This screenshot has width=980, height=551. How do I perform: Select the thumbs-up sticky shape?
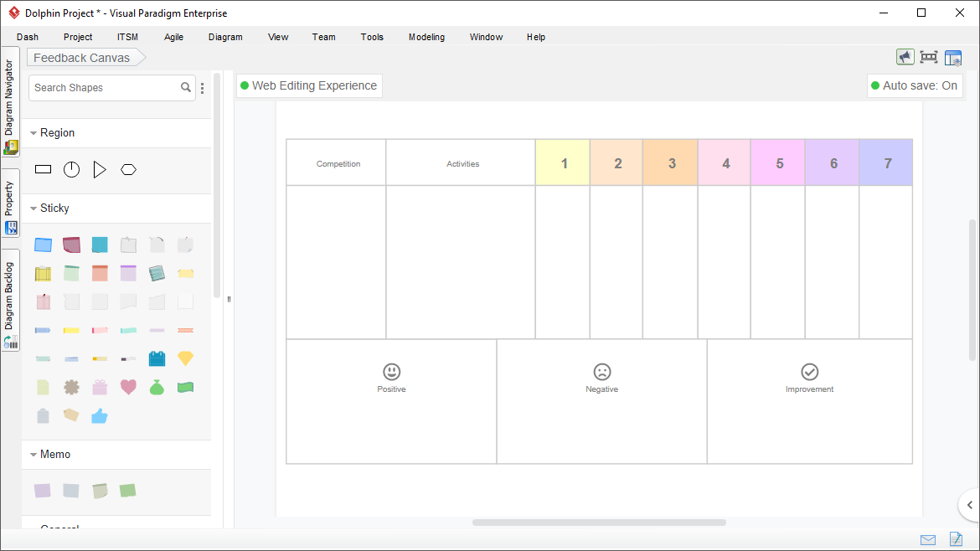(x=100, y=415)
